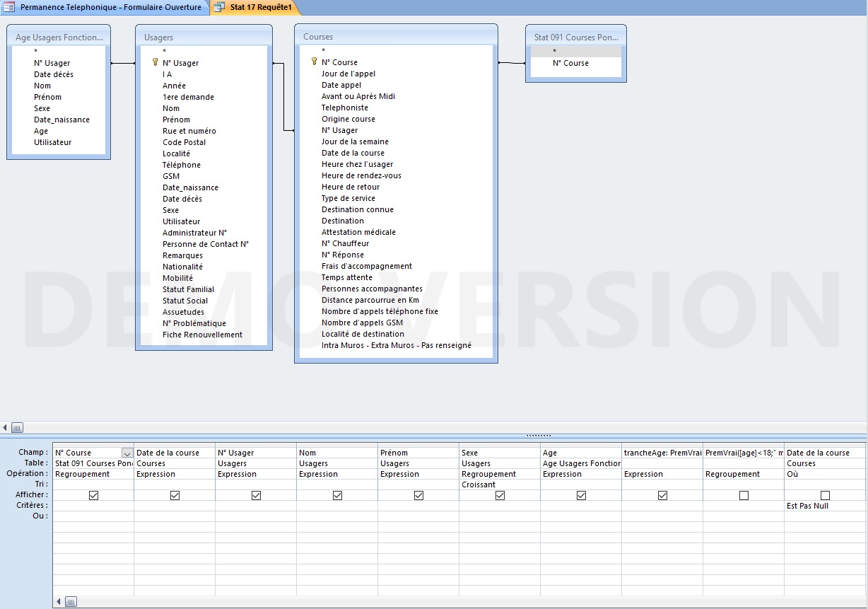
Task: Select the Courses table title bar
Action: pos(396,36)
